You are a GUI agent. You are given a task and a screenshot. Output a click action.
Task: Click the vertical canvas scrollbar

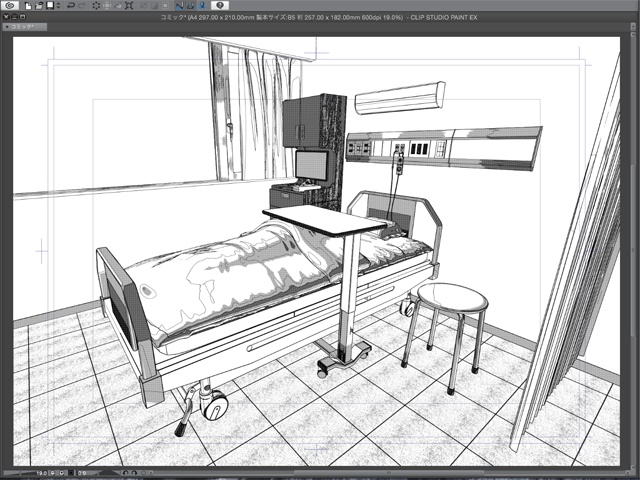pos(631,251)
